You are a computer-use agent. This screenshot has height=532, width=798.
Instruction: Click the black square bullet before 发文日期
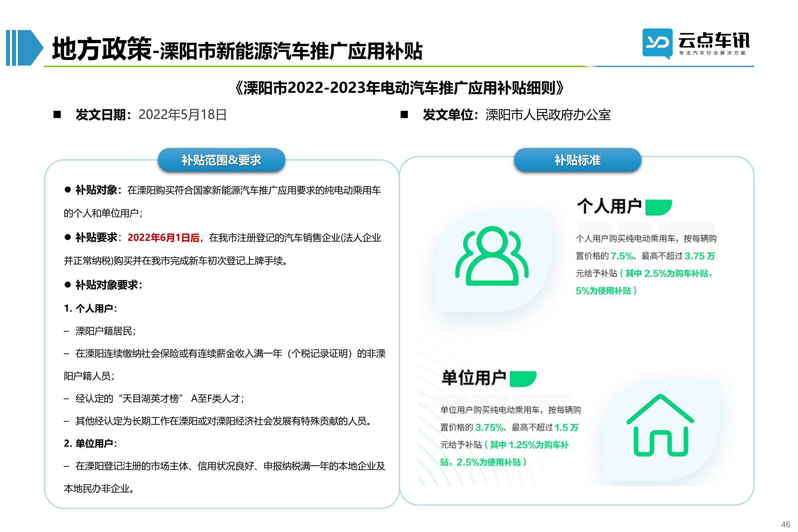[57, 114]
